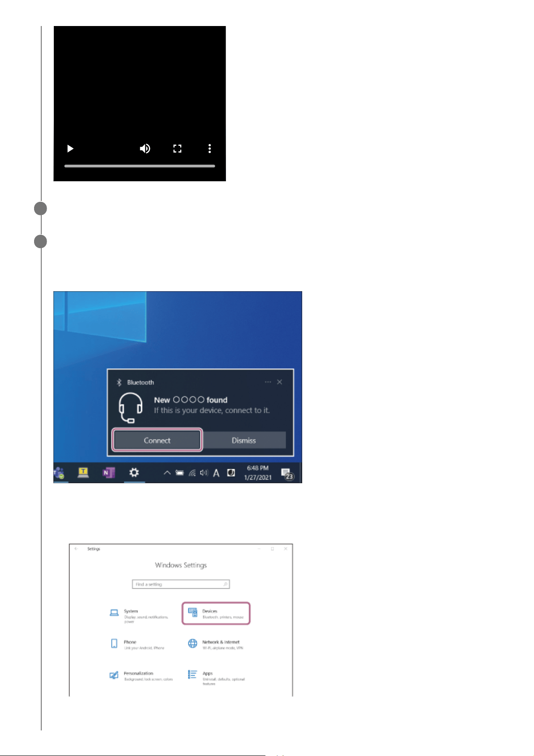Seek along the video progress bar
This screenshot has height=756, width=534.
(x=139, y=166)
